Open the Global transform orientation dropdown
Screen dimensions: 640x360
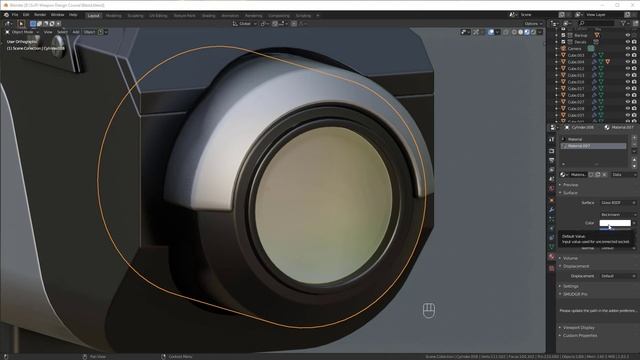coord(244,24)
